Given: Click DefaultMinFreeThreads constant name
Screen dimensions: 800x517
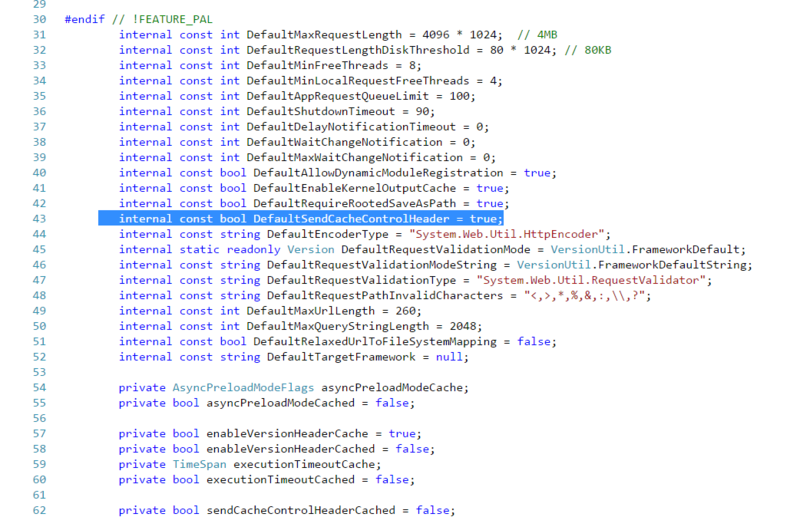Looking at the screenshot, I should [x=317, y=65].
